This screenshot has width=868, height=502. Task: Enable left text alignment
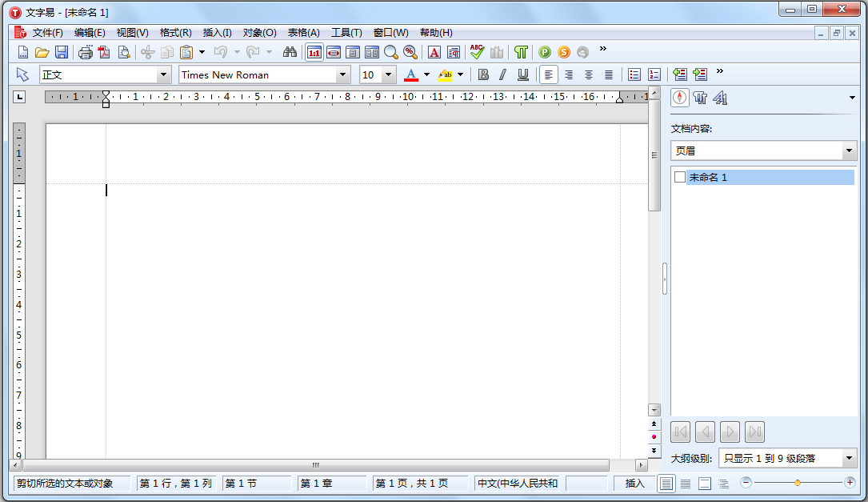(549, 74)
